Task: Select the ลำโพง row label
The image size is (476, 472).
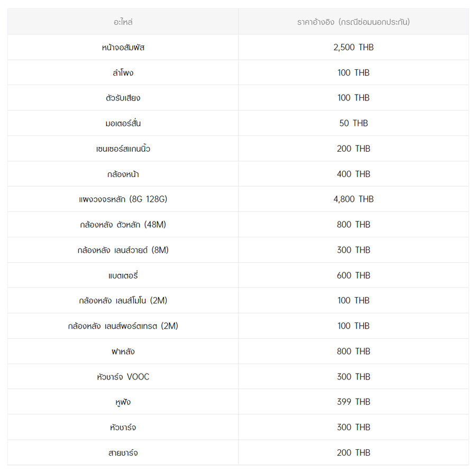Action: click(123, 73)
